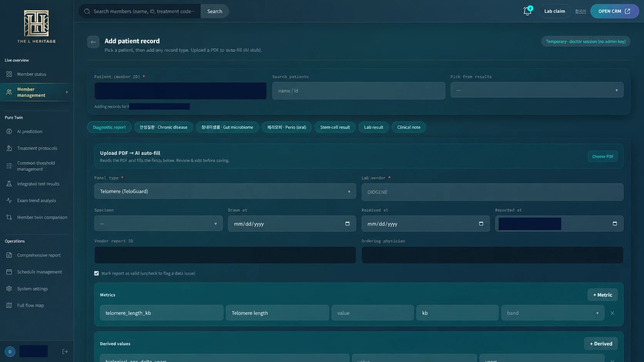Click the Lab vendor DIOGENE field

click(492, 192)
